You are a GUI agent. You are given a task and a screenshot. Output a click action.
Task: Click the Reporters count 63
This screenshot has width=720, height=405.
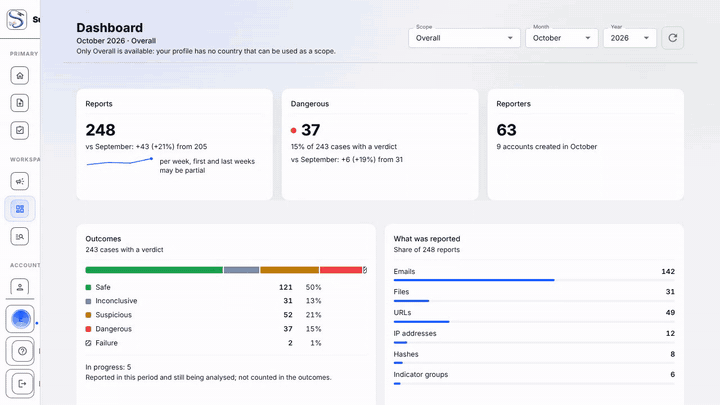[x=506, y=130]
